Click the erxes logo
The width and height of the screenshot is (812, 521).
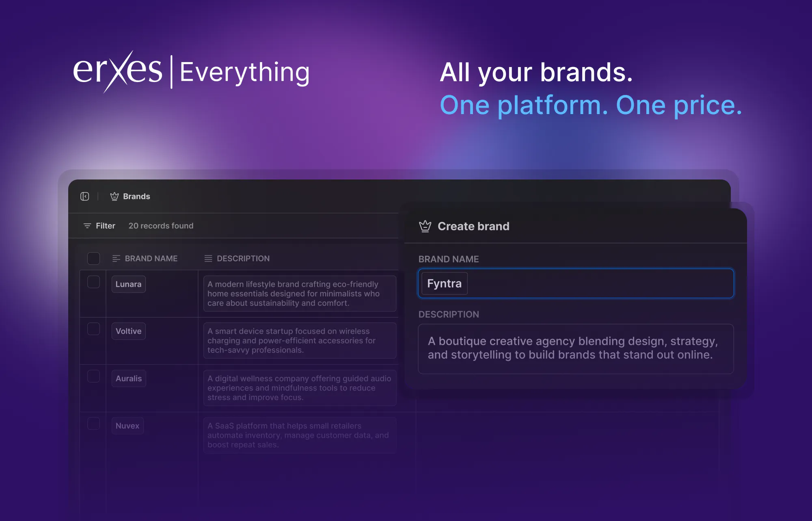[118, 71]
